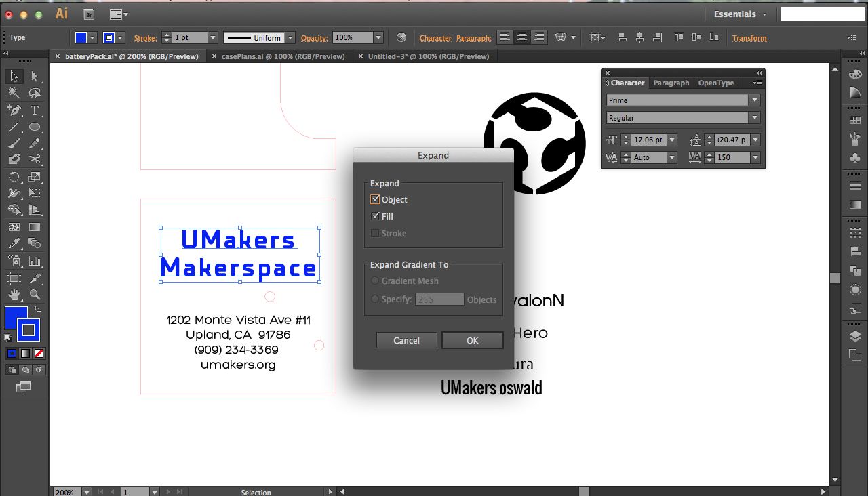Open the Essentials workspace dropdown
The image size is (868, 496).
(741, 14)
